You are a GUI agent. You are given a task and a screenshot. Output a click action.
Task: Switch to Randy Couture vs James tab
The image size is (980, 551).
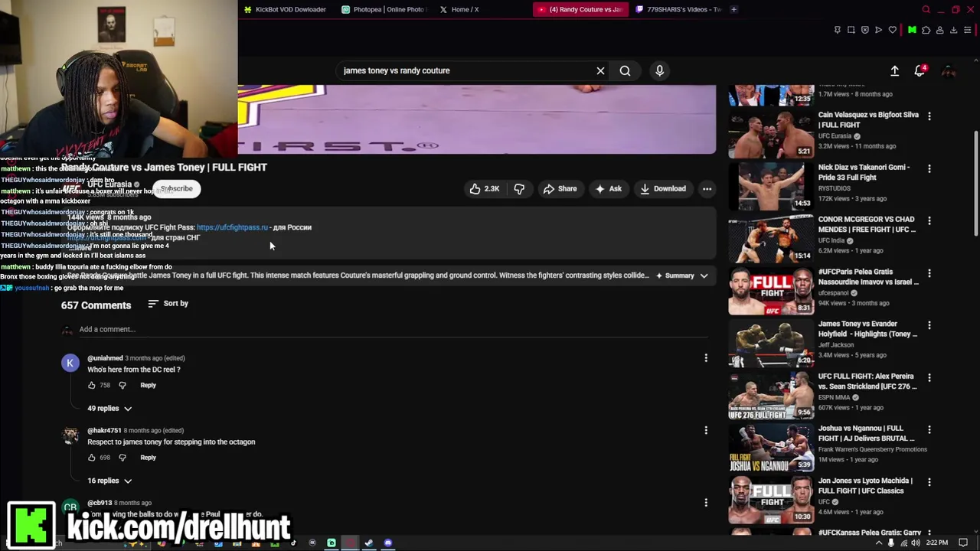click(581, 9)
